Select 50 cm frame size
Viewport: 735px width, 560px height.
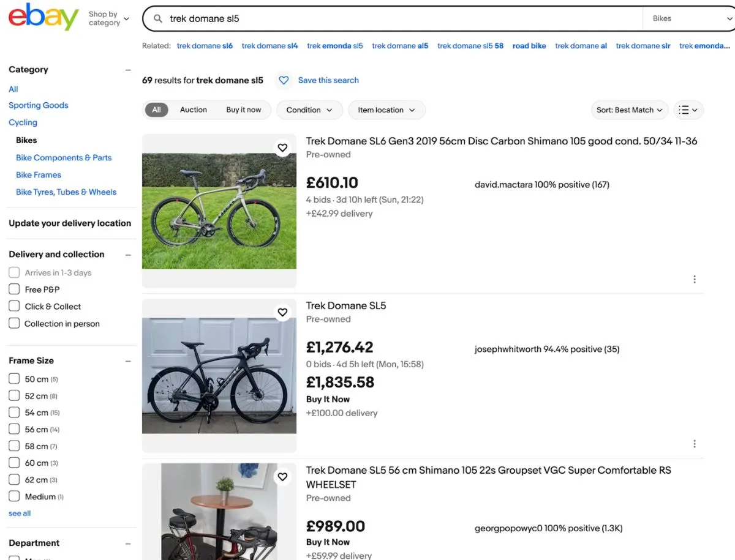point(14,379)
